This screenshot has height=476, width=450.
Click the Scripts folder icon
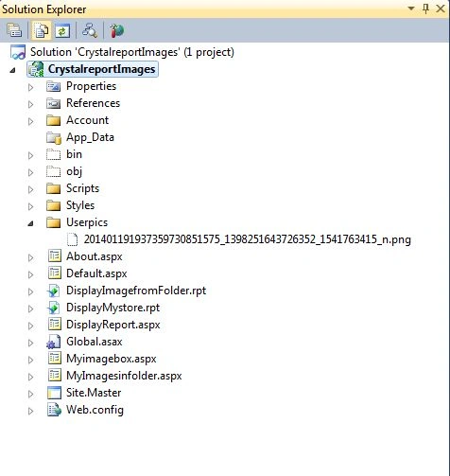click(x=53, y=188)
